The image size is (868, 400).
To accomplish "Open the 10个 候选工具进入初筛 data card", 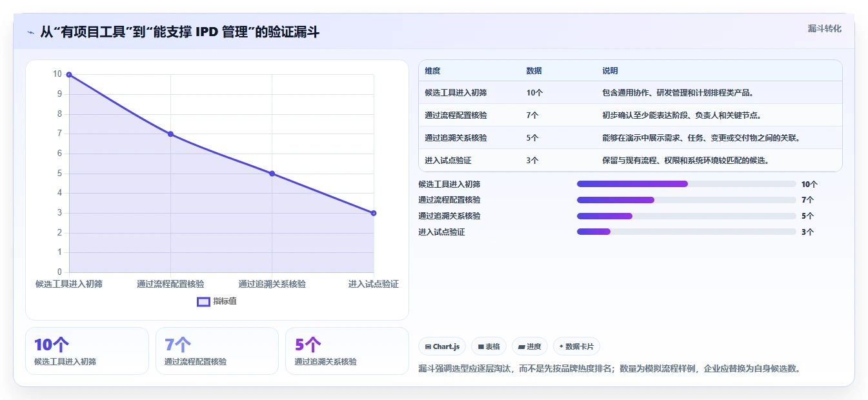I will tap(87, 351).
